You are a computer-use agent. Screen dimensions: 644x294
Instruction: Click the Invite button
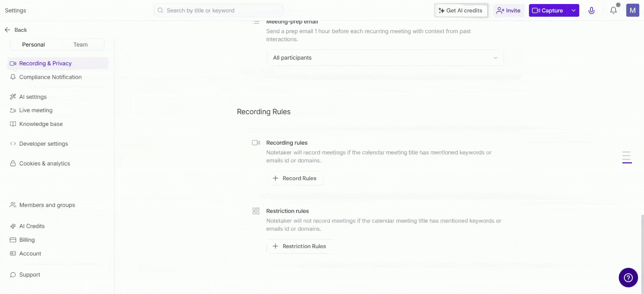(508, 10)
